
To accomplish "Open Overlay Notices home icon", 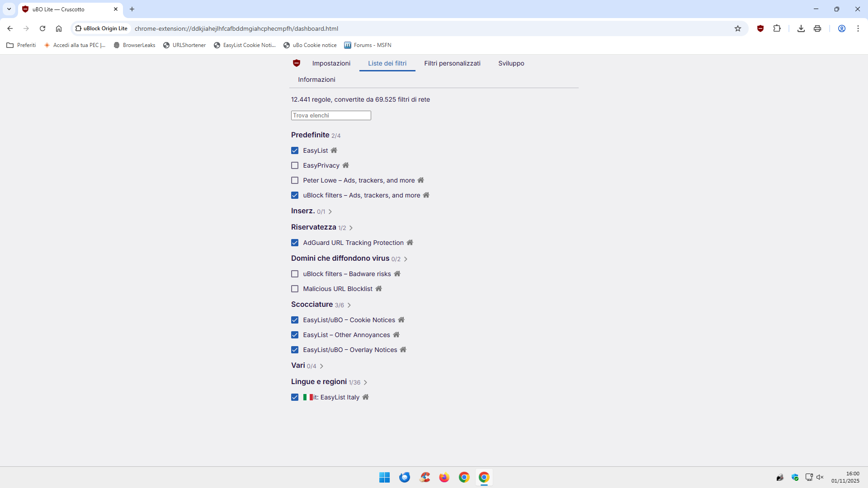I will [403, 350].
